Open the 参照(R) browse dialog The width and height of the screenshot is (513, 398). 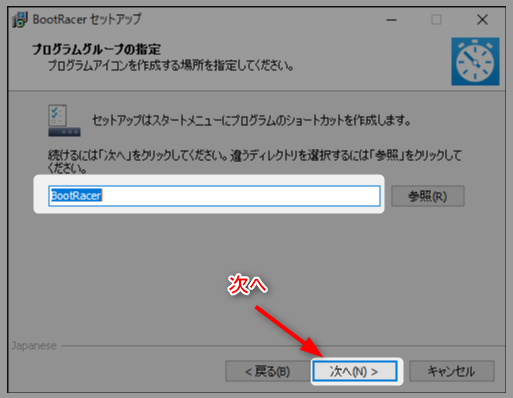point(428,196)
